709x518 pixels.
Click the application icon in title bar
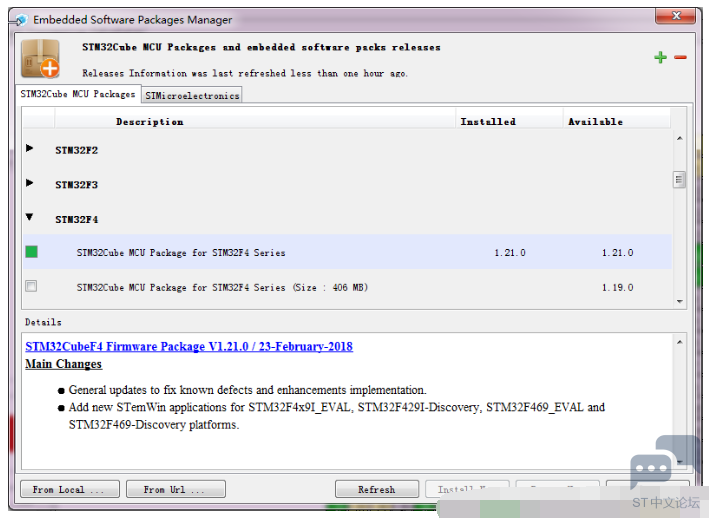(20, 20)
